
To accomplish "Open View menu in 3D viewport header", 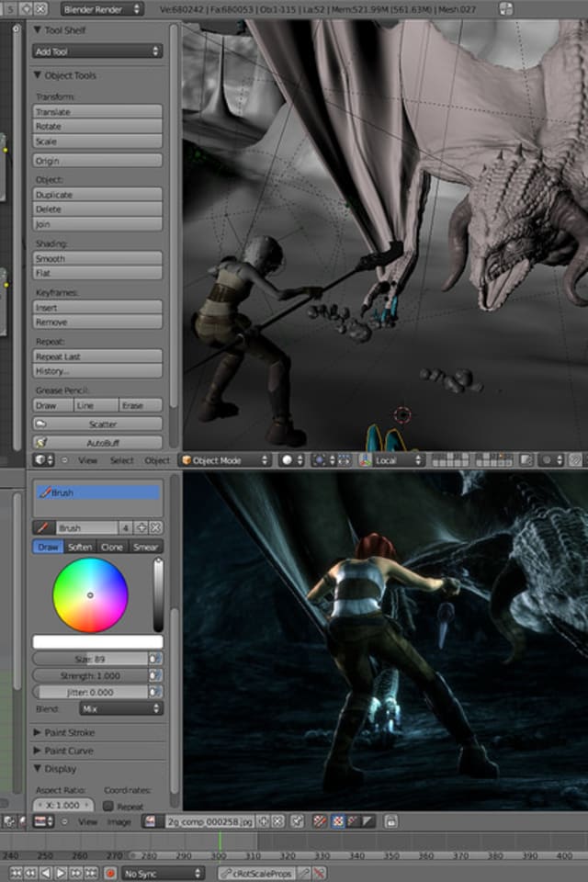I will click(88, 460).
